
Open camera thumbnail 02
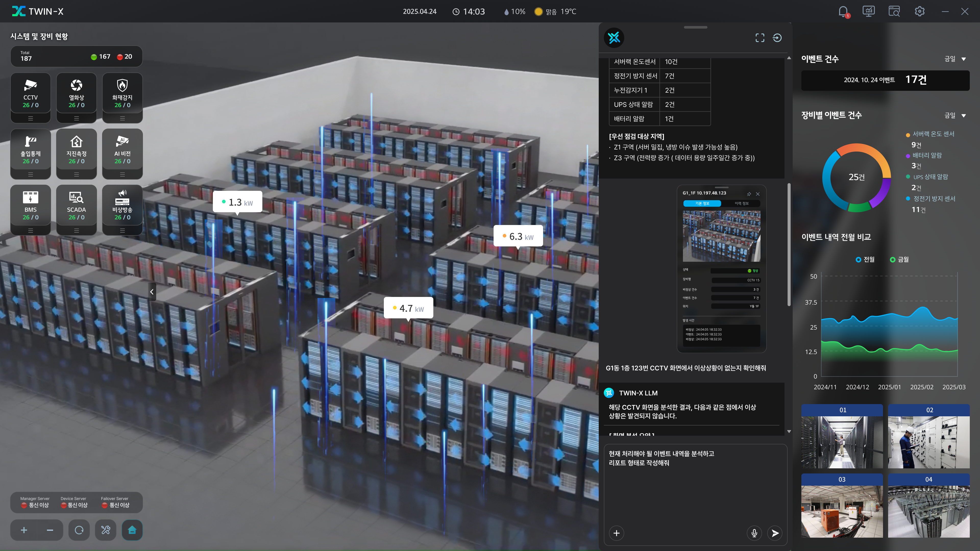[929, 436]
